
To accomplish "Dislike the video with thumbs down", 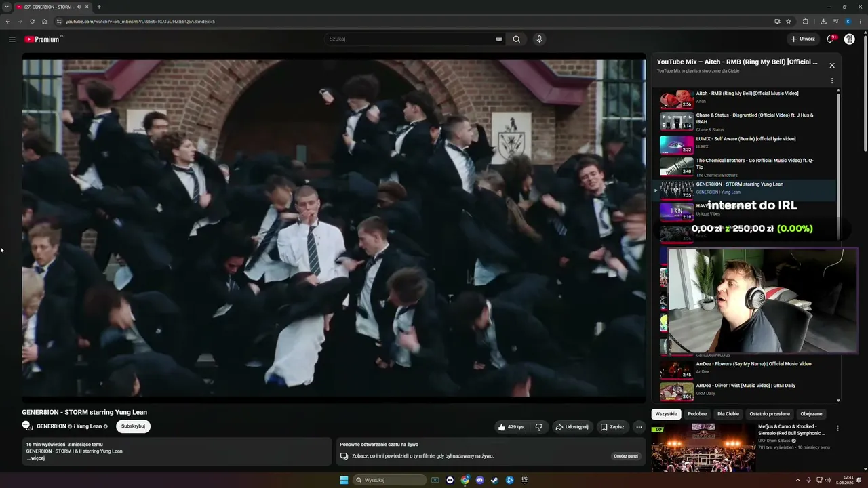I will click(x=539, y=427).
